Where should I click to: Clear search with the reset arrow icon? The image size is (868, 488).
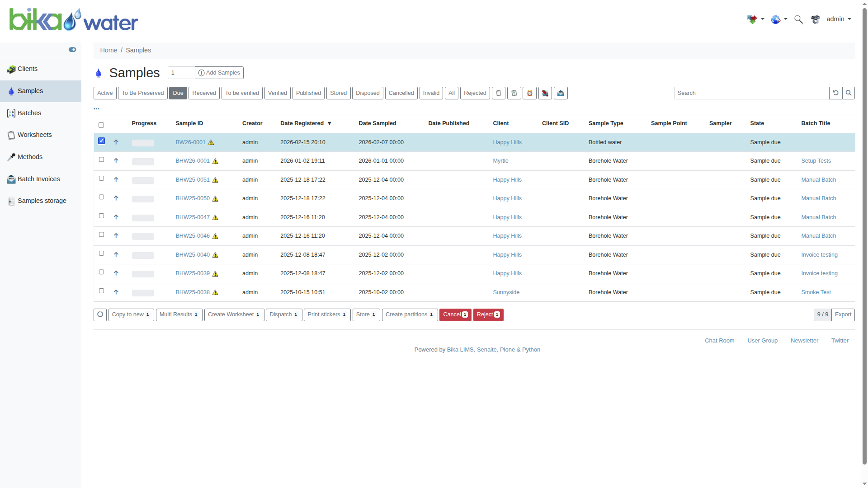(835, 93)
